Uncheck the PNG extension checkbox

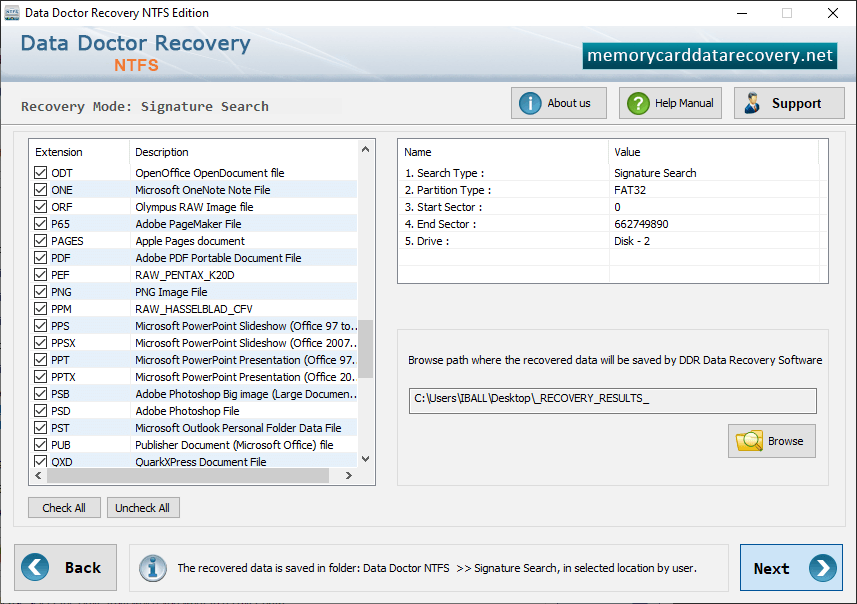coord(40,291)
